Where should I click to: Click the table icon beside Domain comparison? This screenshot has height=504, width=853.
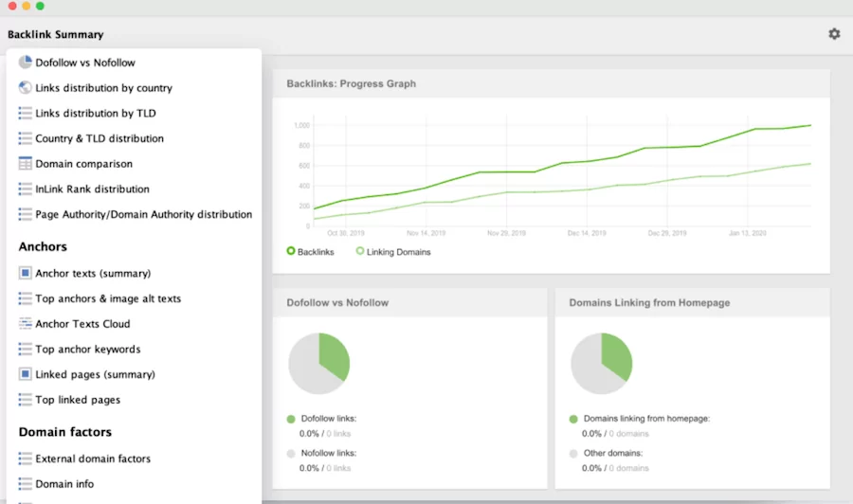tap(25, 164)
